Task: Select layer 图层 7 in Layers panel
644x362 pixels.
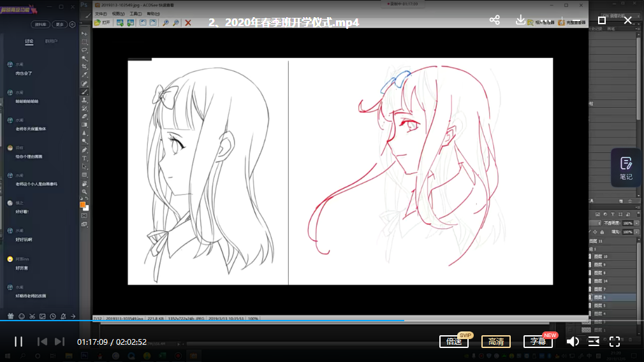Action: (612, 289)
